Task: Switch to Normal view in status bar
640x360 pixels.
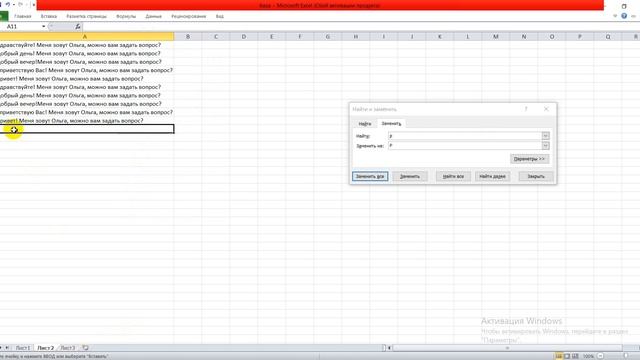Action: click(x=559, y=356)
